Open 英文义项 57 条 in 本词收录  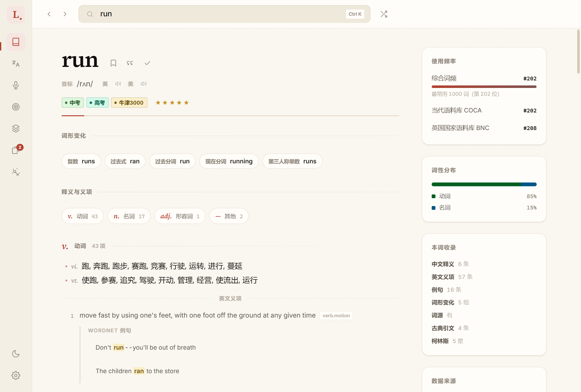coord(452,277)
